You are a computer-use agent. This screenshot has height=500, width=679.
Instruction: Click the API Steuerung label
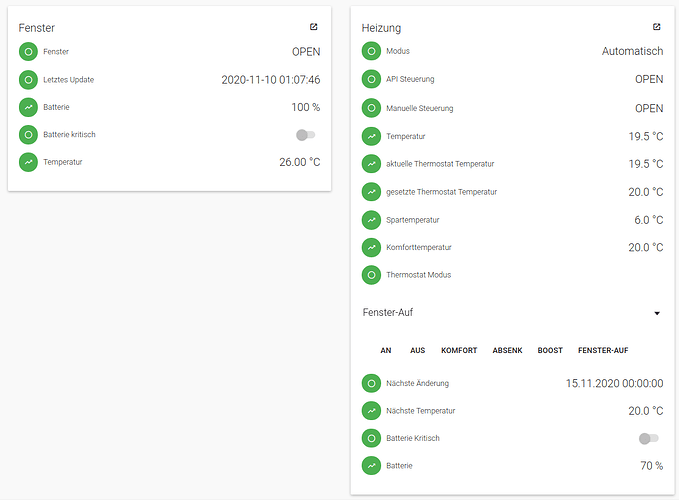(410, 79)
